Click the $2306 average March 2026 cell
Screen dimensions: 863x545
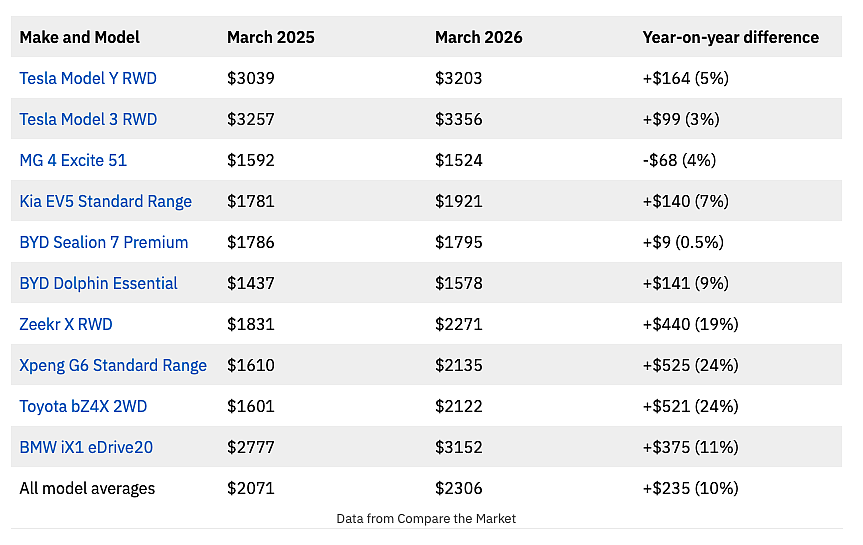pos(458,488)
